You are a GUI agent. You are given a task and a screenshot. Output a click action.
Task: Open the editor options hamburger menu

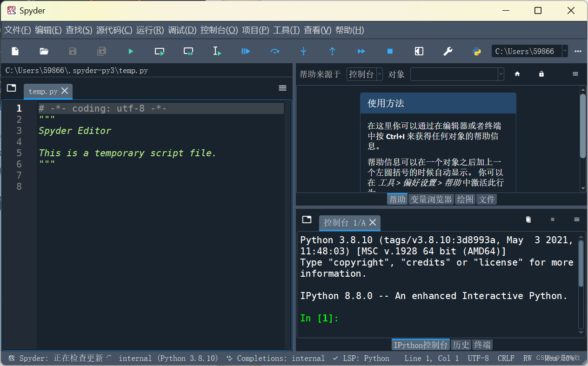tap(282, 88)
